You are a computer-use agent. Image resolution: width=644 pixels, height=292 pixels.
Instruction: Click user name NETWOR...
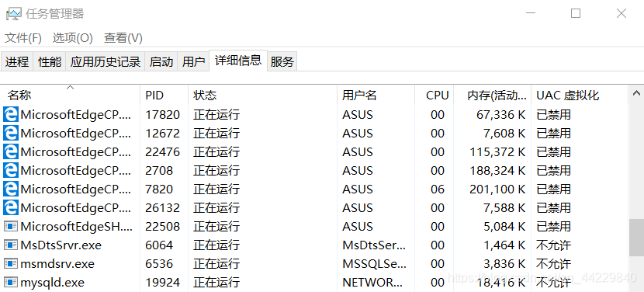pyautogui.click(x=373, y=283)
